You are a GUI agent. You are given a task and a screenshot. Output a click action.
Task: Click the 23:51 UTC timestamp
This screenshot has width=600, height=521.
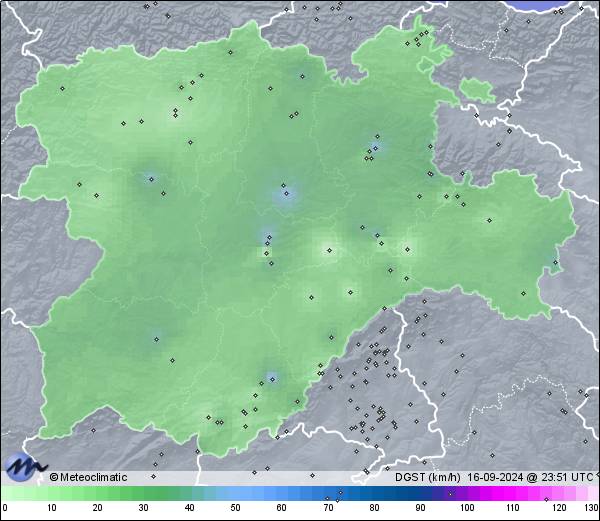point(566,477)
